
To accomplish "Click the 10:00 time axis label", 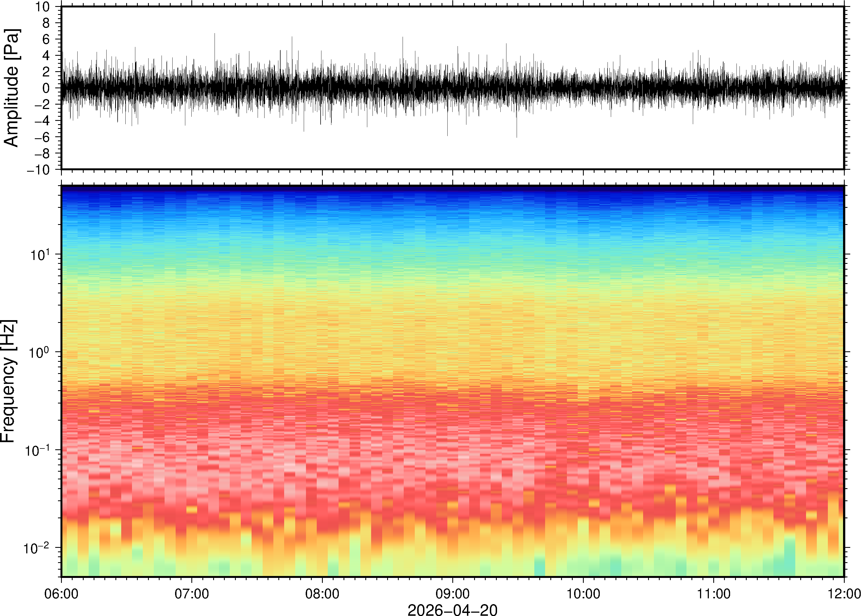I will pyautogui.click(x=583, y=593).
